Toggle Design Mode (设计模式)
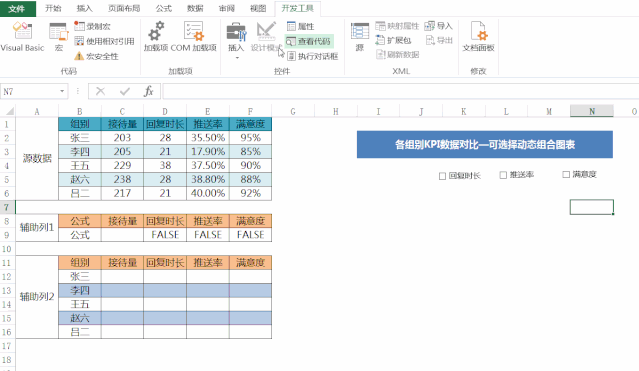The width and height of the screenshot is (639, 371). pyautogui.click(x=266, y=37)
